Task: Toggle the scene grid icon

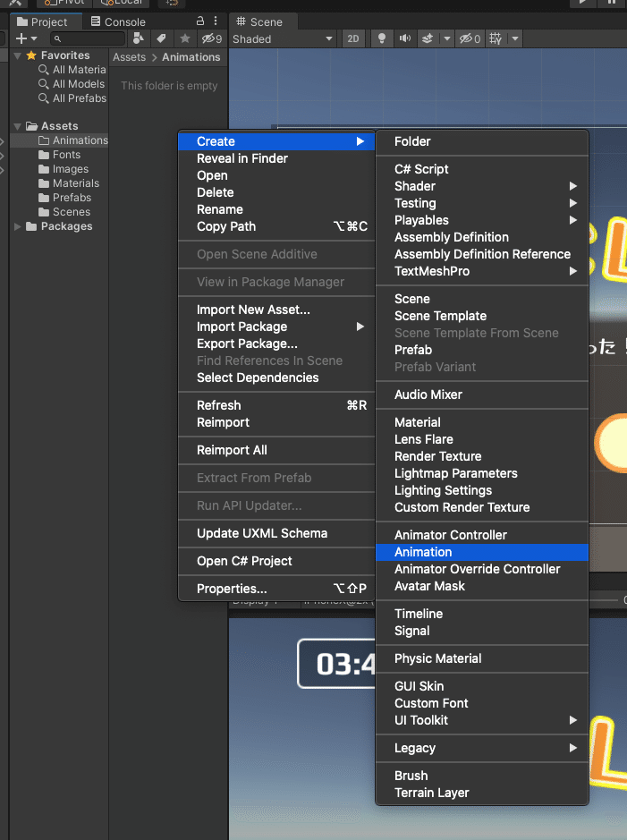Action: (x=496, y=38)
